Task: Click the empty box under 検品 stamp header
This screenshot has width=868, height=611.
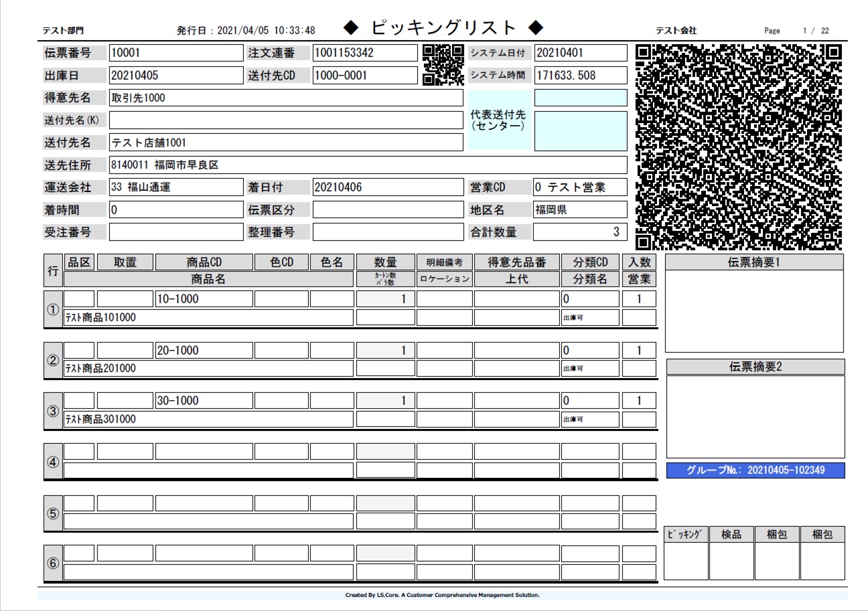Action: (731, 561)
